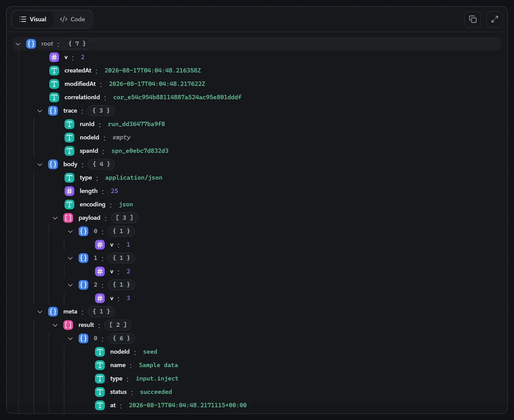Collapse the root node chevron
514x420 pixels.
[x=18, y=44]
